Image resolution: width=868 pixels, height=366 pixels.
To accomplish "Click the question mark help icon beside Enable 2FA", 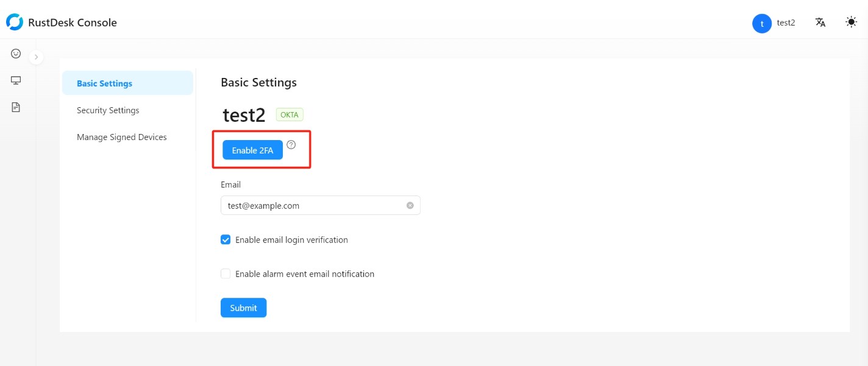I will [x=291, y=145].
